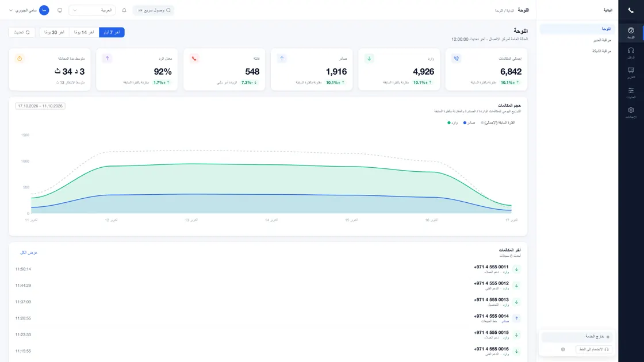Click the up arrow icon on صادر card
The height and width of the screenshot is (362, 644).
282,58
